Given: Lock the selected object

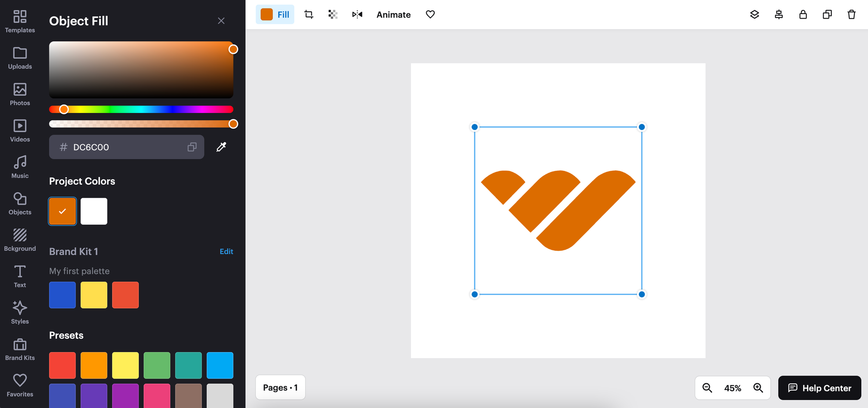Looking at the screenshot, I should click(x=803, y=14).
